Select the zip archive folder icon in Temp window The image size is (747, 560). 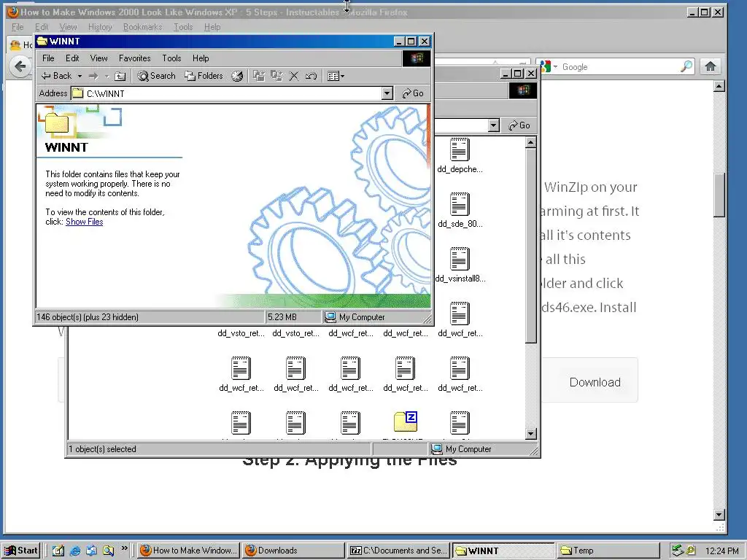click(x=406, y=421)
